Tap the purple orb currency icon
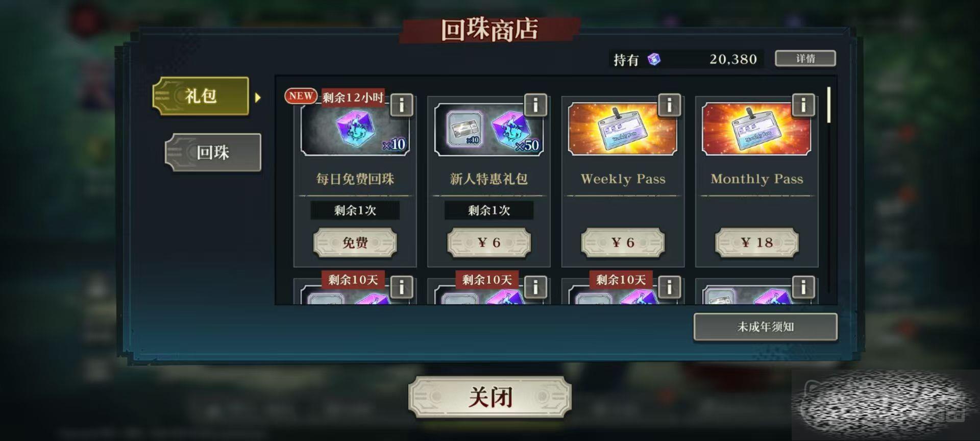Viewport: 980px width, 441px height. [x=654, y=59]
